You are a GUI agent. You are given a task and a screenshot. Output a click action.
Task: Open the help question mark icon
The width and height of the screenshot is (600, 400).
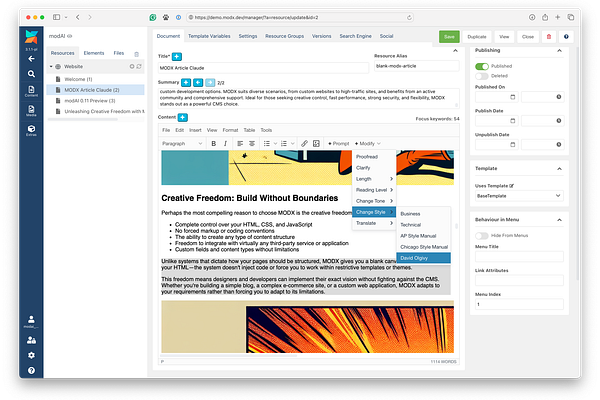pyautogui.click(x=31, y=370)
